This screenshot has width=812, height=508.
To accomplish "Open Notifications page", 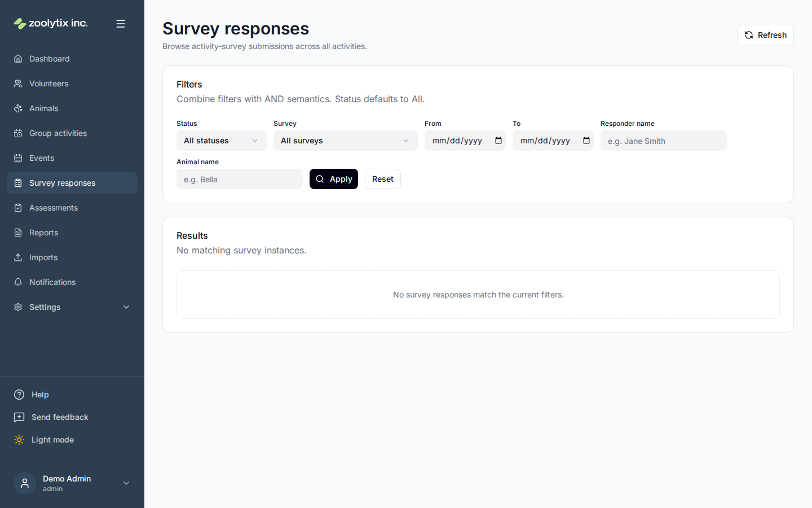I will point(72,282).
